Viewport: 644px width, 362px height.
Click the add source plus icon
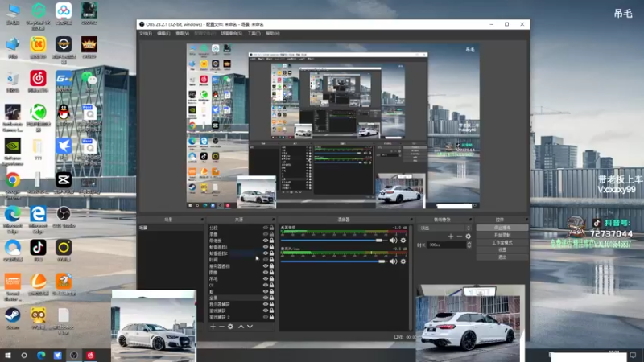tap(213, 327)
